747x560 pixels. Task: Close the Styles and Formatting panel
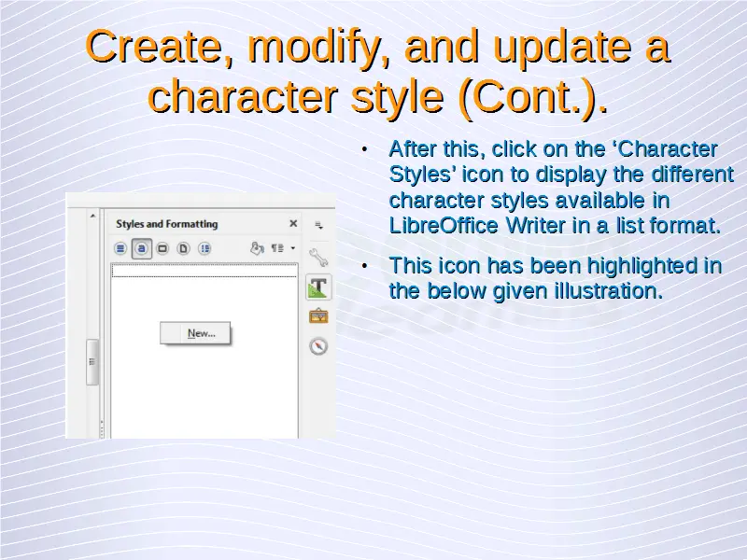(293, 224)
